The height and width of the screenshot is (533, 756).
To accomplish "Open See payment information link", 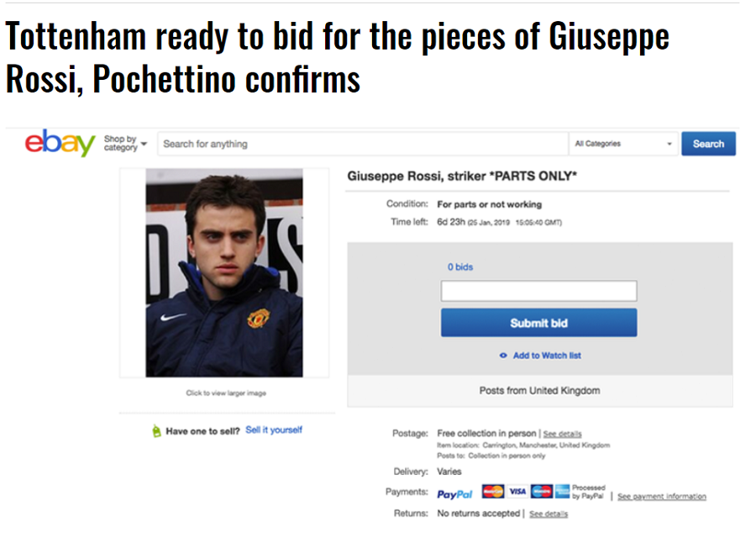I will coord(662,497).
